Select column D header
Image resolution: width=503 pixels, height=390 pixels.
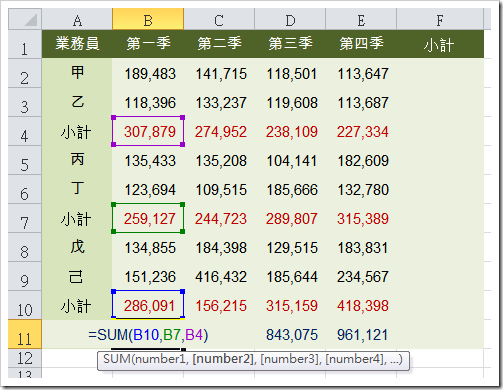pos(290,19)
